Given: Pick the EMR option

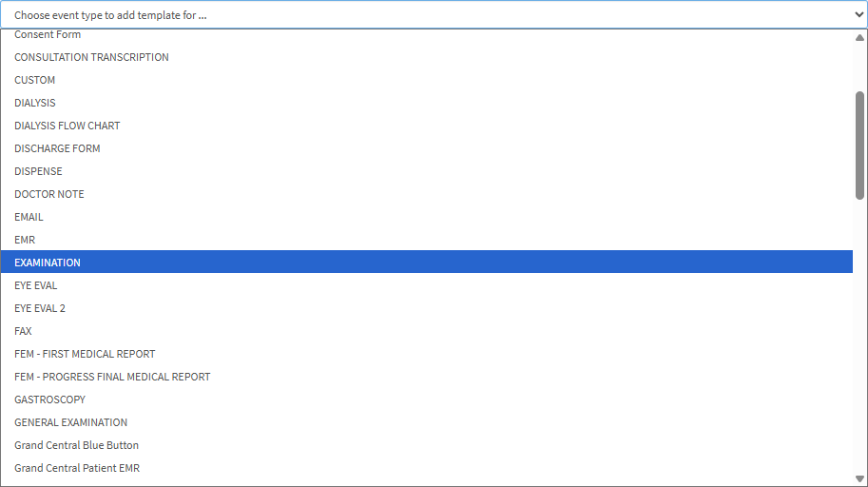Looking at the screenshot, I should pos(25,240).
